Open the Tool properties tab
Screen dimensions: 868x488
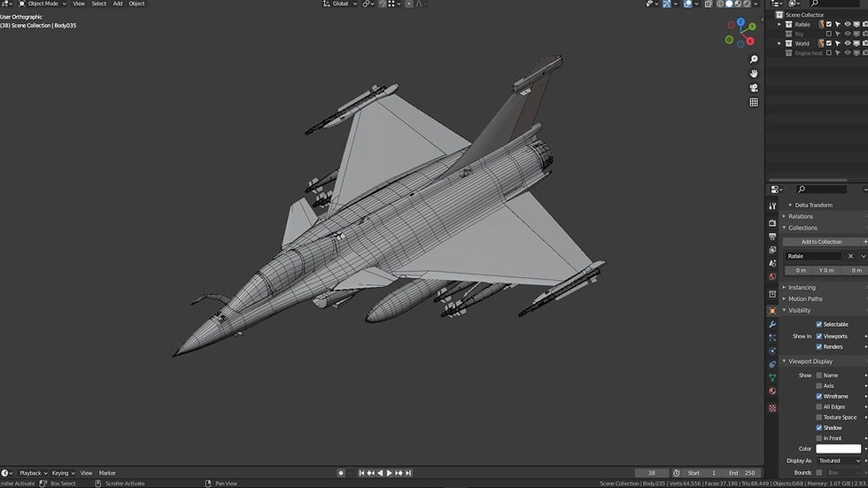(772, 205)
